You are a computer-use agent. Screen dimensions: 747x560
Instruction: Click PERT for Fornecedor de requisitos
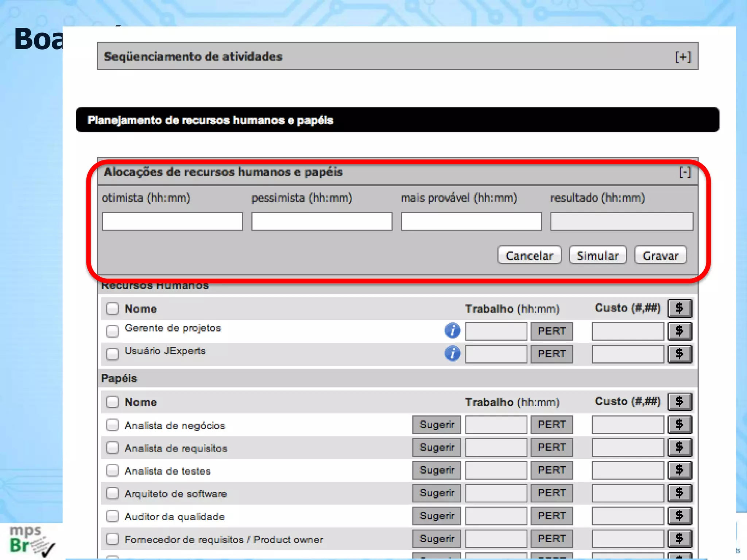click(x=551, y=538)
